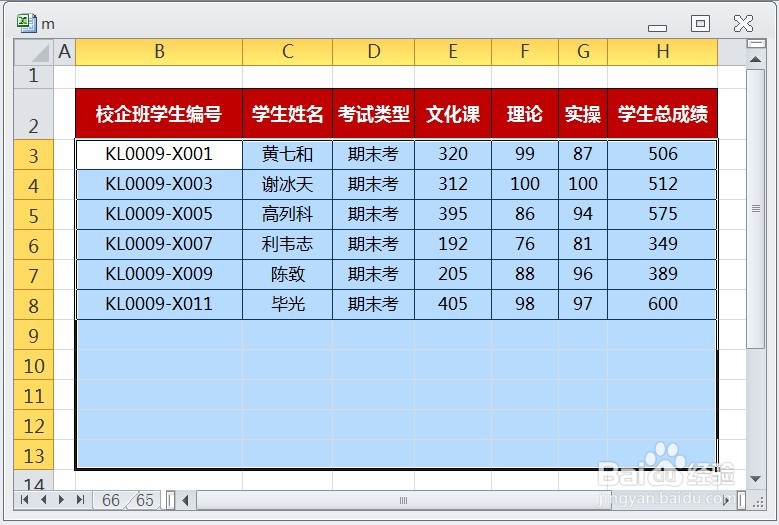This screenshot has width=779, height=525.
Task: Go to last sheet navigation arrow
Action: pyautogui.click(x=80, y=500)
